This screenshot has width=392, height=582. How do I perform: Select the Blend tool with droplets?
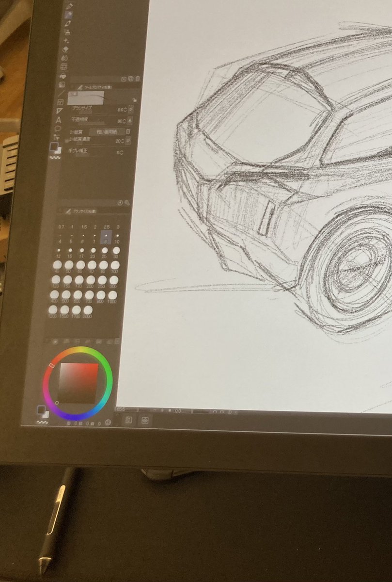click(65, 58)
